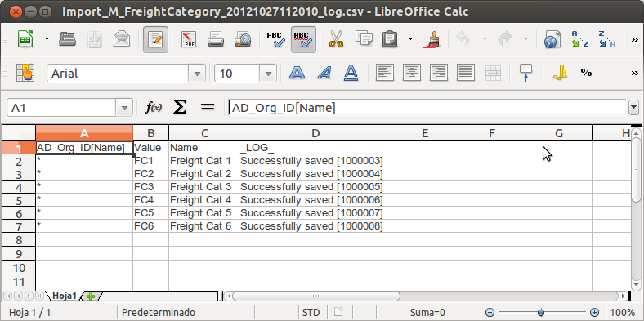Click the zoom in plus button
The width and height of the screenshot is (644, 321).
point(594,312)
